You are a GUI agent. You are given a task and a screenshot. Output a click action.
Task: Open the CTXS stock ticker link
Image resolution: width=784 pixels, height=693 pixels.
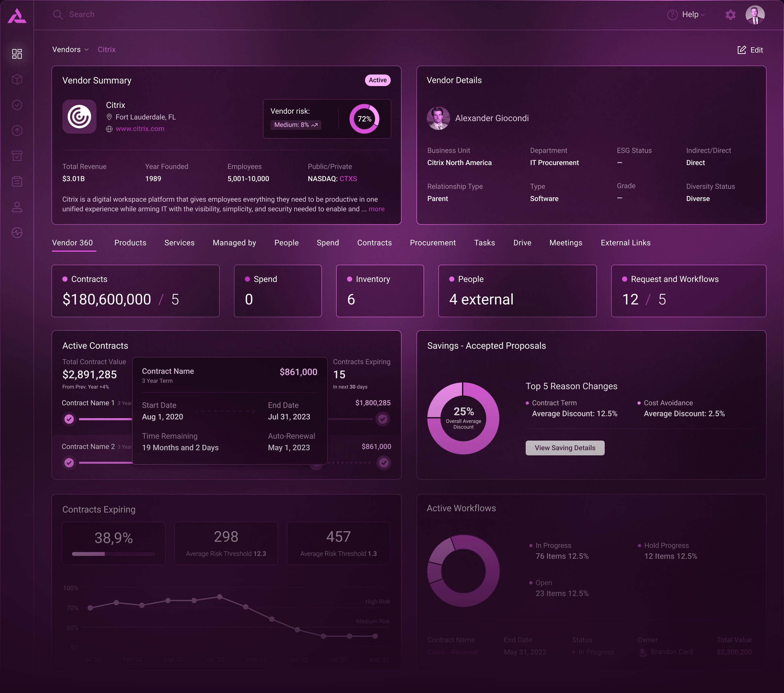[348, 179]
